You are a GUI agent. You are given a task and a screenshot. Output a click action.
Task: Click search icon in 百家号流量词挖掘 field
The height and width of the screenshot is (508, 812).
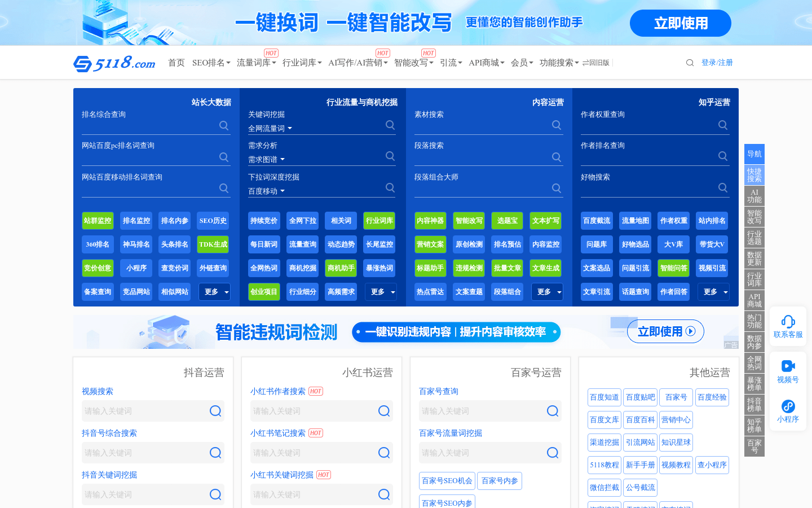[x=553, y=453]
